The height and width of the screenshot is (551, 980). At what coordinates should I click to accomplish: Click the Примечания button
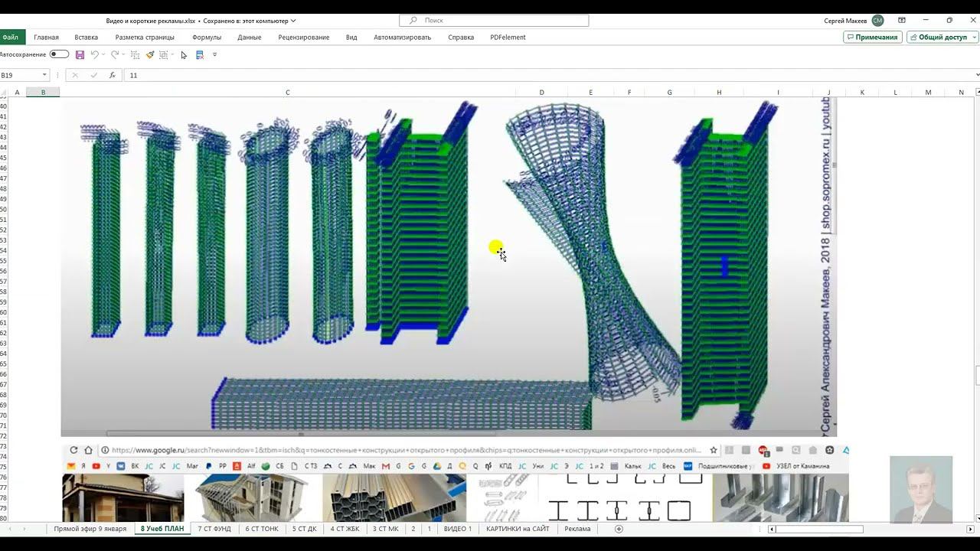[872, 37]
